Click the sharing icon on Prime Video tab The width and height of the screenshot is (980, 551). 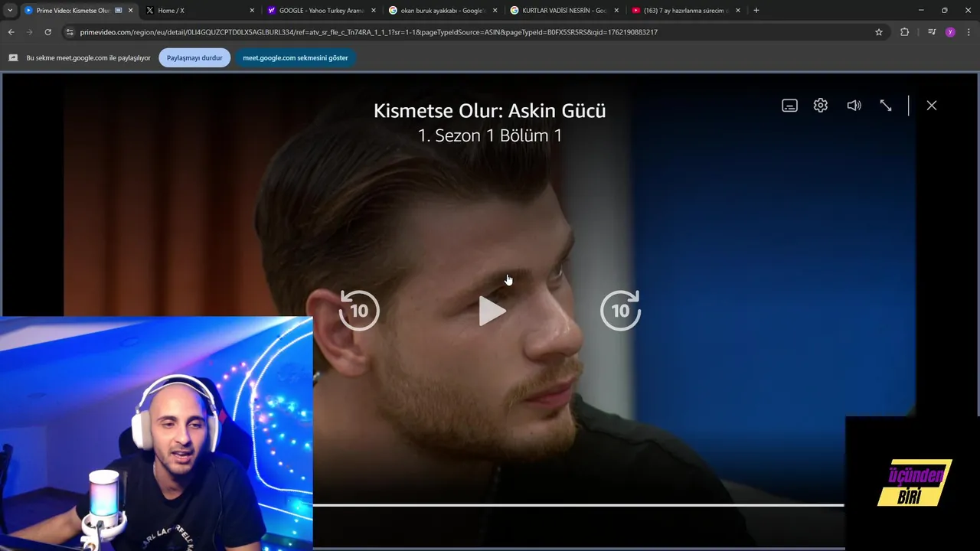pos(118,11)
